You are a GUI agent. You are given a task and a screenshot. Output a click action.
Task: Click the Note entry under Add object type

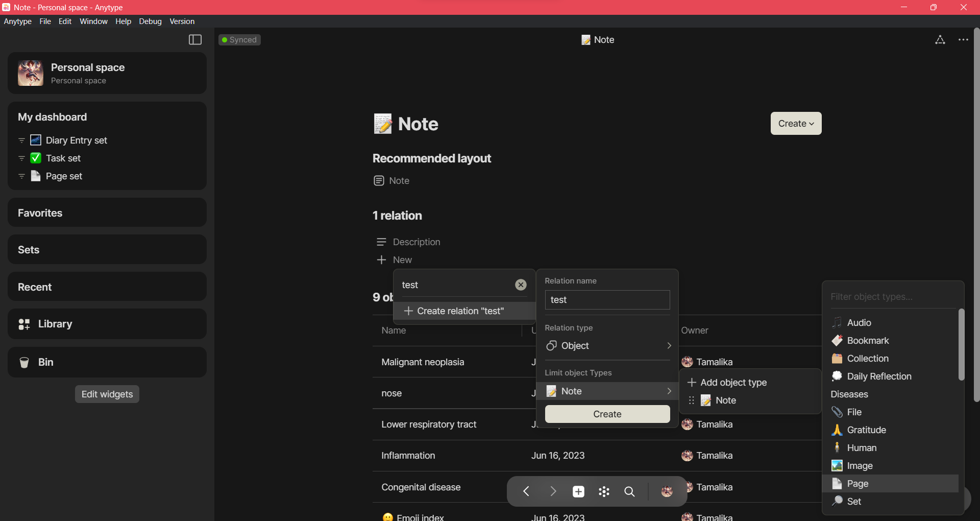tap(750, 400)
